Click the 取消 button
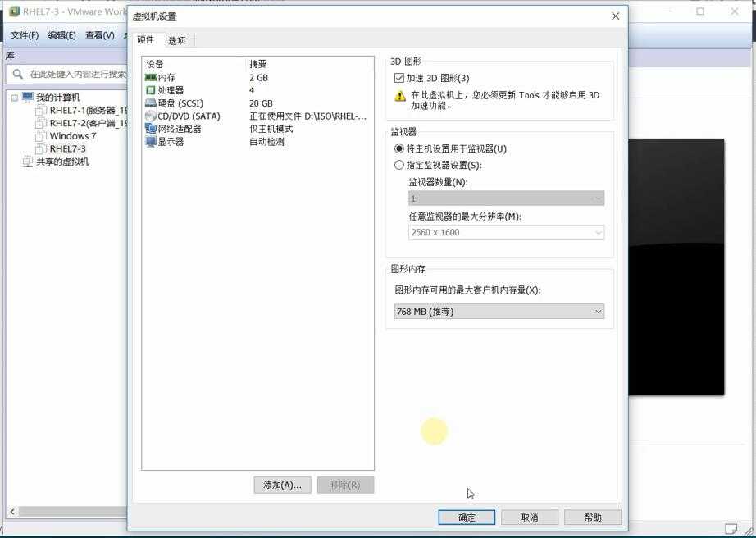This screenshot has height=538, width=756. 530,517
